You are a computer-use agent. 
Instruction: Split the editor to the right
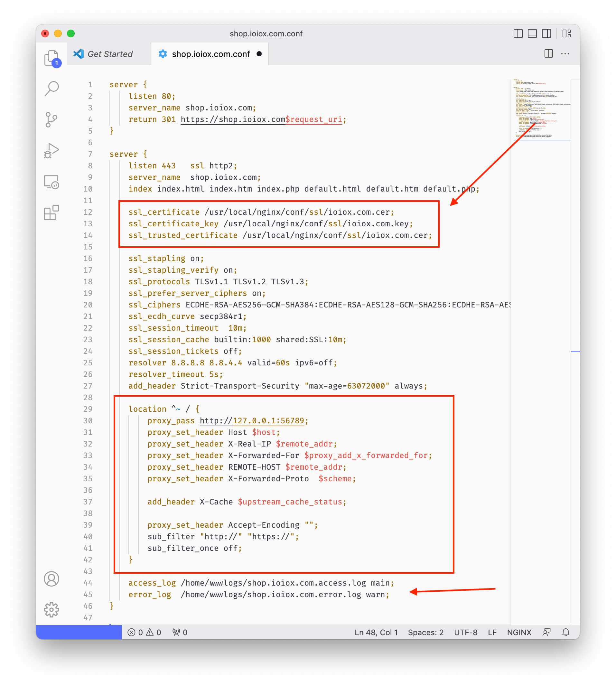coord(549,54)
